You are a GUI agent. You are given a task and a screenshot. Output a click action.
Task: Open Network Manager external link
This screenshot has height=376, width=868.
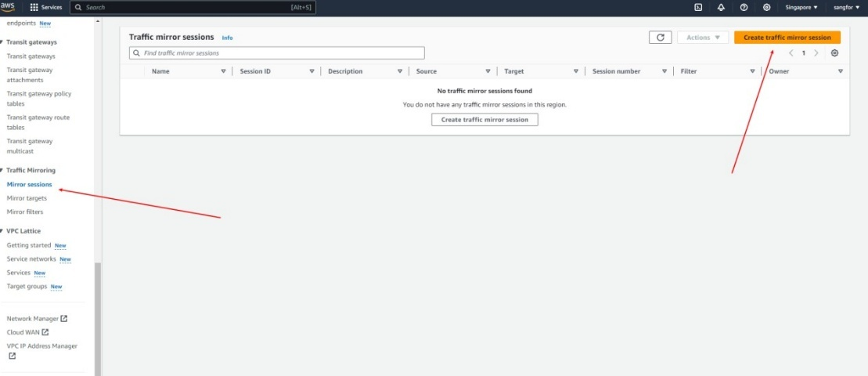click(x=37, y=319)
